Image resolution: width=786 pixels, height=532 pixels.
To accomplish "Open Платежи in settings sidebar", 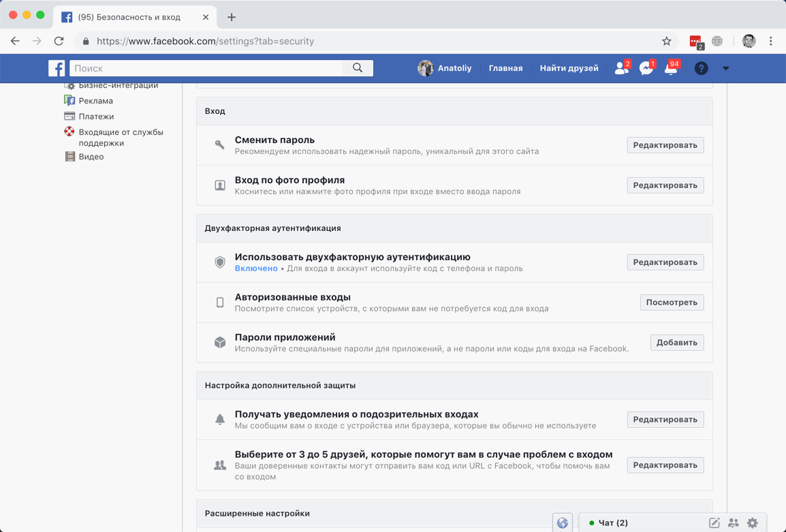I will click(96, 116).
